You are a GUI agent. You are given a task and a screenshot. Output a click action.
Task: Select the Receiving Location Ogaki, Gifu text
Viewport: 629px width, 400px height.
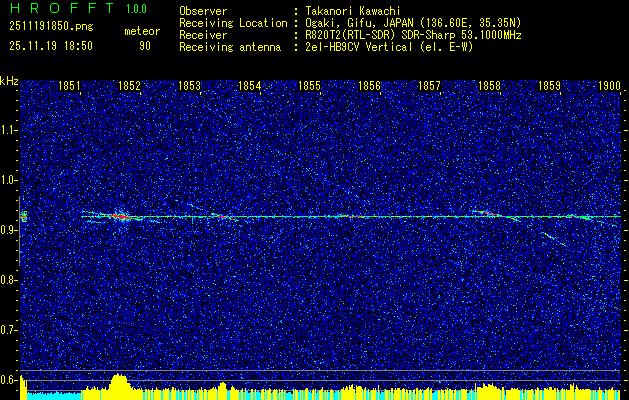(x=413, y=23)
